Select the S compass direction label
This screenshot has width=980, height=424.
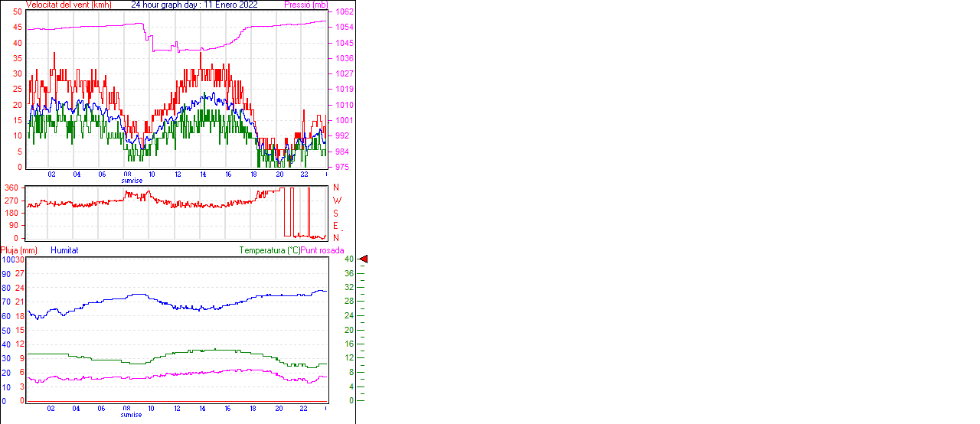pos(336,213)
